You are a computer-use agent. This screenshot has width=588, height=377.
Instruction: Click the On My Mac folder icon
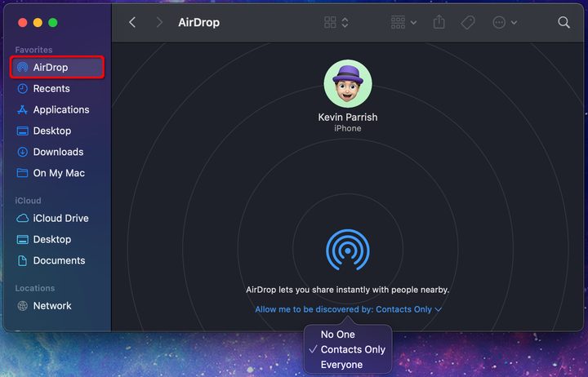[23, 173]
